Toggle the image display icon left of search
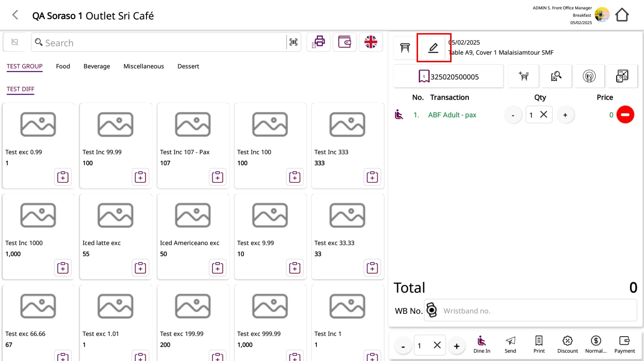The width and height of the screenshot is (644, 361). click(x=15, y=42)
